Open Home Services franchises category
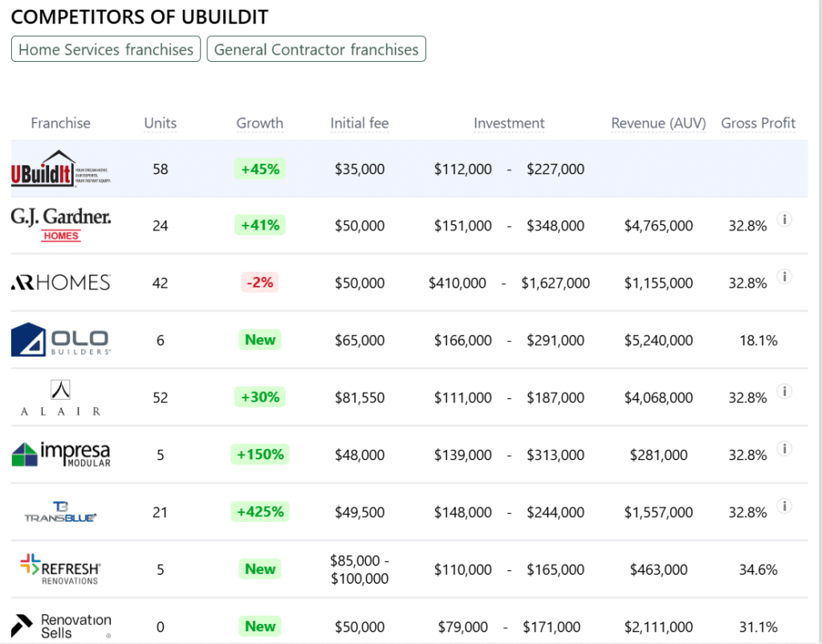822x644 pixels. (106, 49)
